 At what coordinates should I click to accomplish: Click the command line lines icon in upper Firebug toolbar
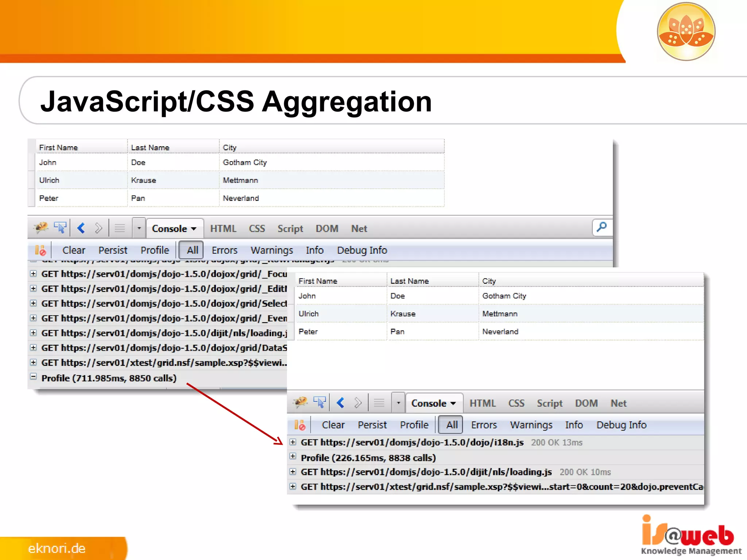[x=120, y=229]
